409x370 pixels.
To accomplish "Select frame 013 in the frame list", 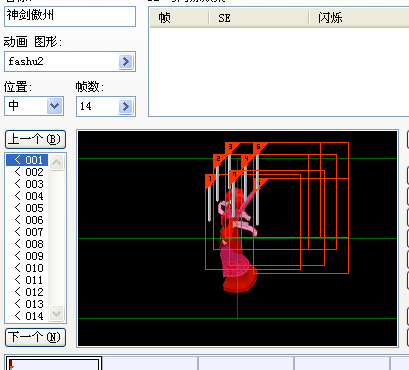I will tap(27, 304).
